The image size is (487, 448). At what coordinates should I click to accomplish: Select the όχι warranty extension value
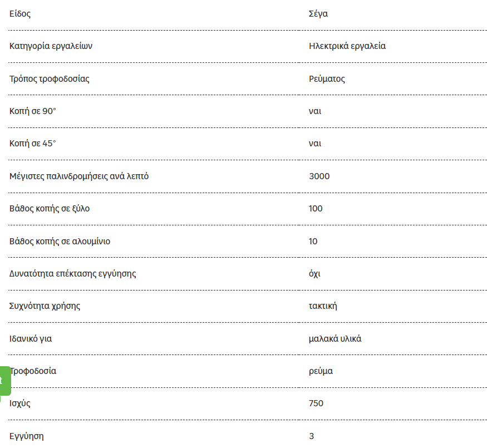click(314, 273)
